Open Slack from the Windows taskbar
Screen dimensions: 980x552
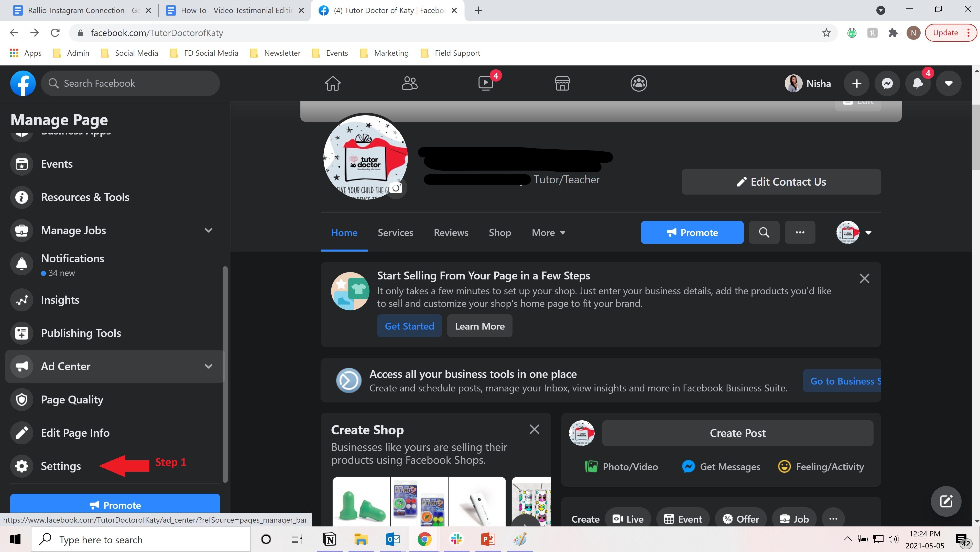[456, 539]
